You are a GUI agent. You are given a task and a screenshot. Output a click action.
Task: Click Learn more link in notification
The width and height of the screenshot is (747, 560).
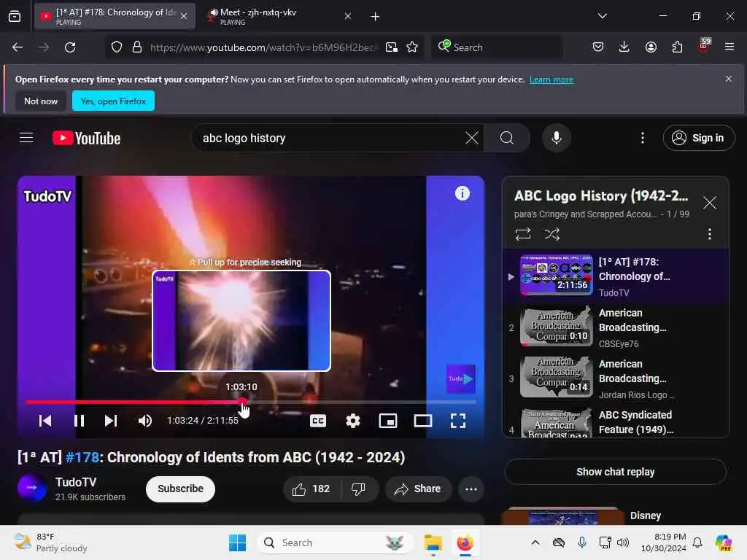551,79
